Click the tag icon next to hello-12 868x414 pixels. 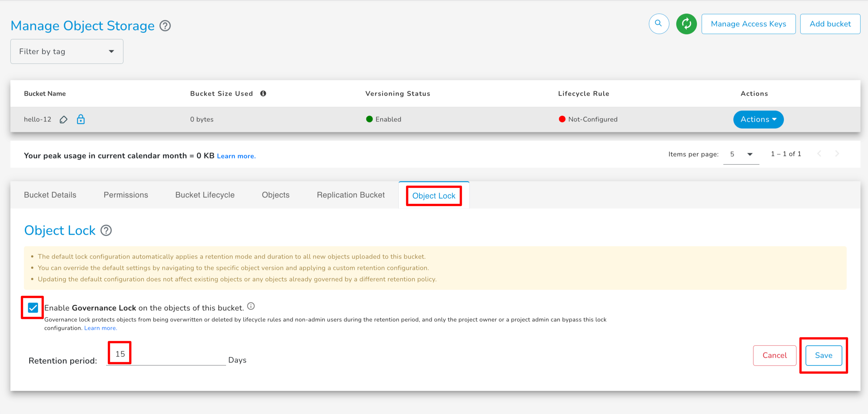[x=63, y=119]
